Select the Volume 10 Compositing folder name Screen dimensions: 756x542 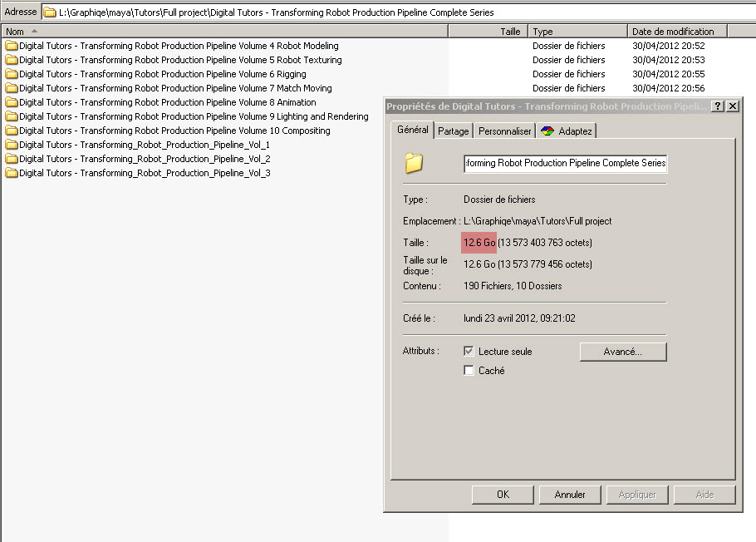coord(174,131)
